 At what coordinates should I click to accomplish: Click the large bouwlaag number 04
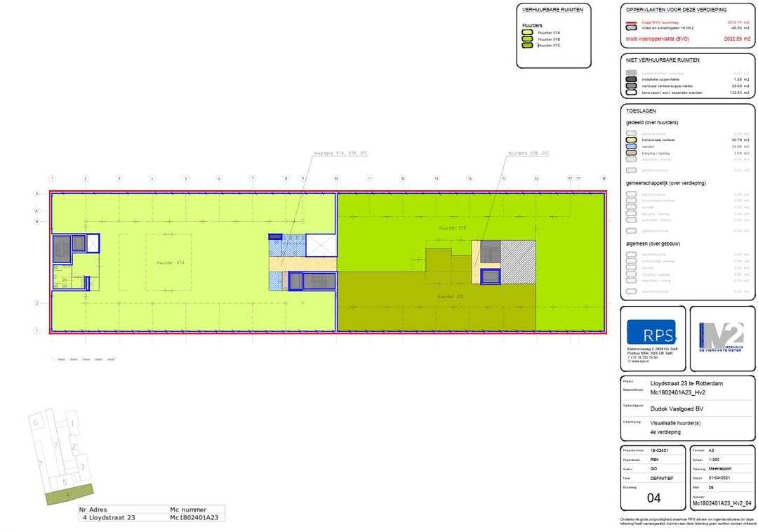point(653,498)
